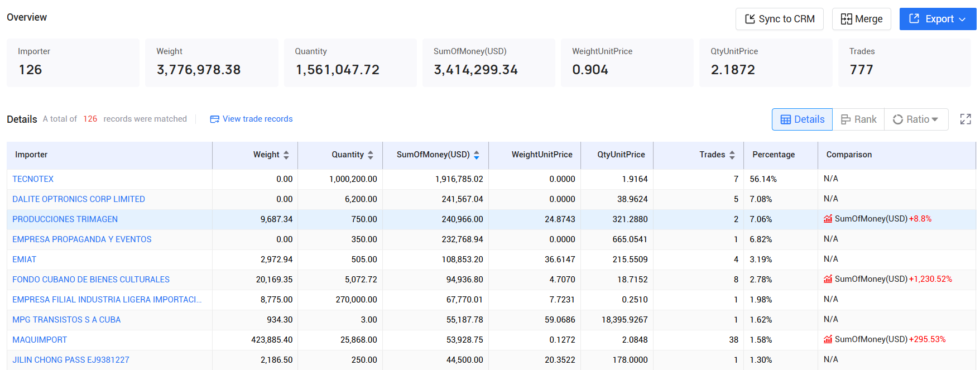Open View trade records link
The width and height of the screenshot is (980, 370).
[x=251, y=119]
